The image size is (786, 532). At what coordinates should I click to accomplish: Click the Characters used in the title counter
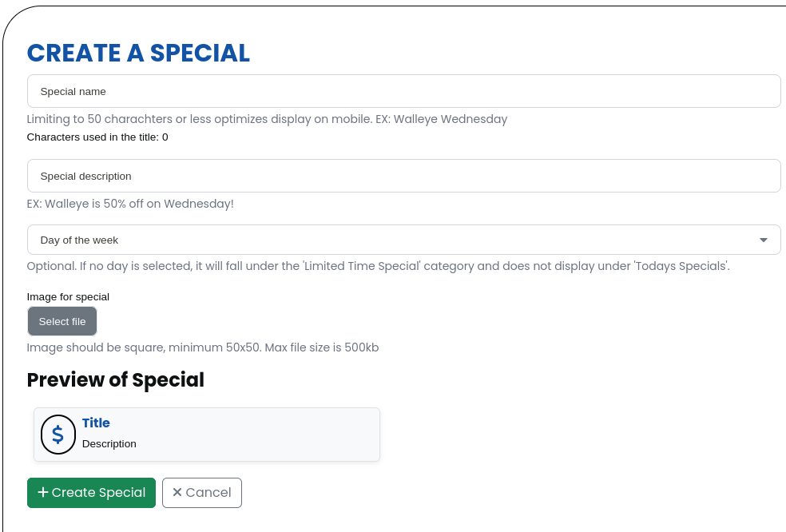coord(97,137)
